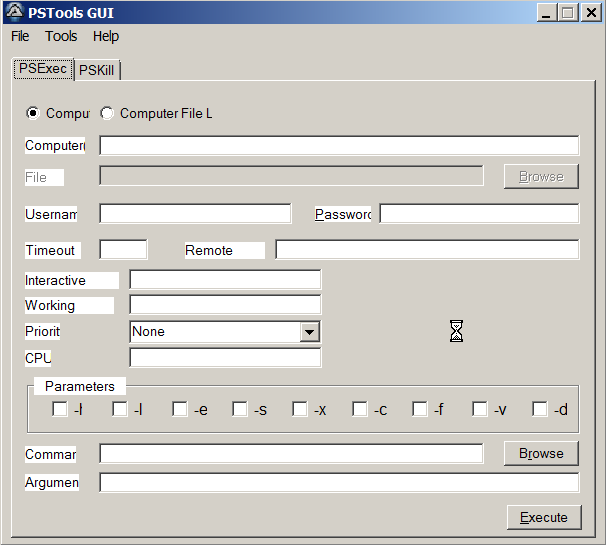Viewport: 606px width, 545px height.
Task: Click the 'Argumen' label
Action: tap(52, 482)
